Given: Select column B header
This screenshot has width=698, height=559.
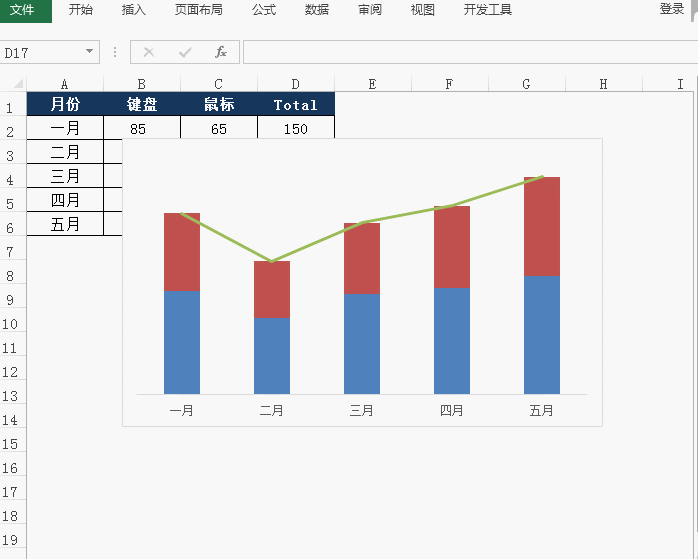Looking at the screenshot, I should (142, 84).
